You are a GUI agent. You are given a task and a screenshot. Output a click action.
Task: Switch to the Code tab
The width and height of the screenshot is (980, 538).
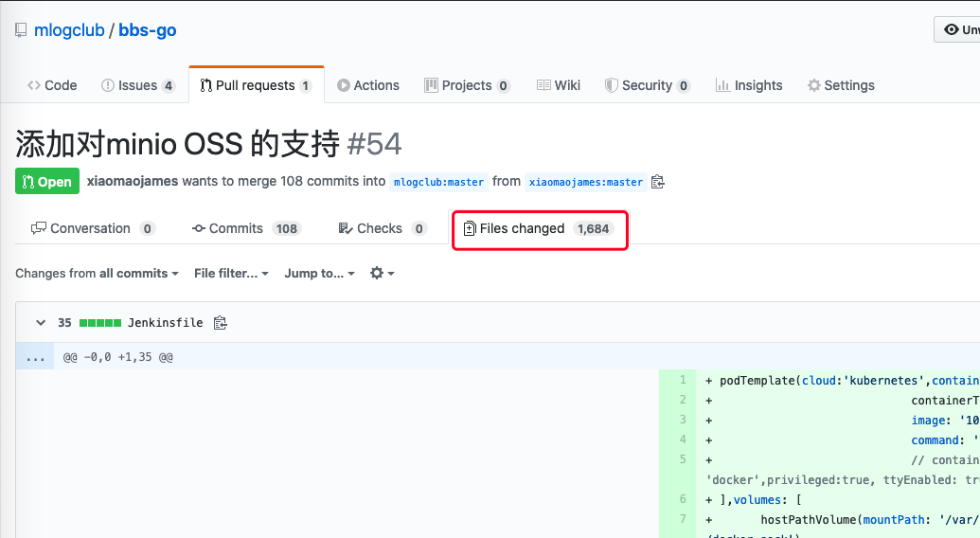point(52,85)
